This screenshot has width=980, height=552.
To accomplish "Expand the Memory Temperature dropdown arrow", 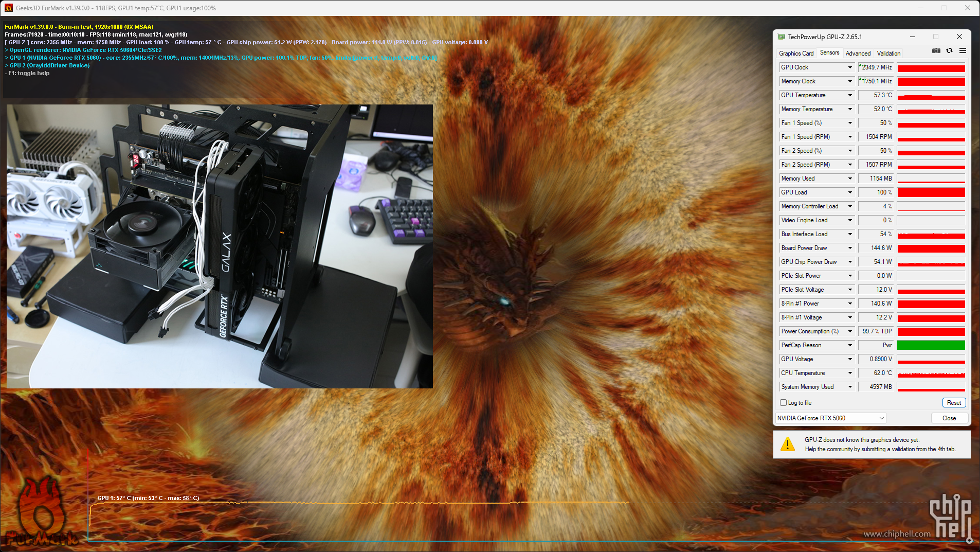I will (850, 109).
